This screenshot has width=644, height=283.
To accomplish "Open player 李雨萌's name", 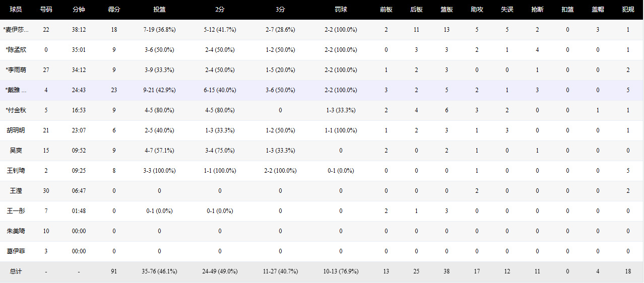I will [x=16, y=70].
